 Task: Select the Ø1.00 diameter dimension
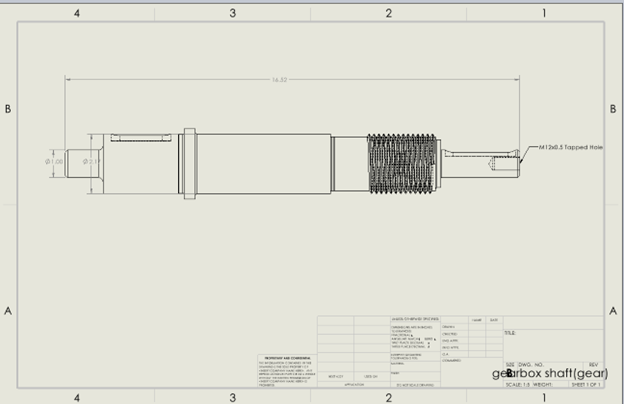tap(54, 162)
